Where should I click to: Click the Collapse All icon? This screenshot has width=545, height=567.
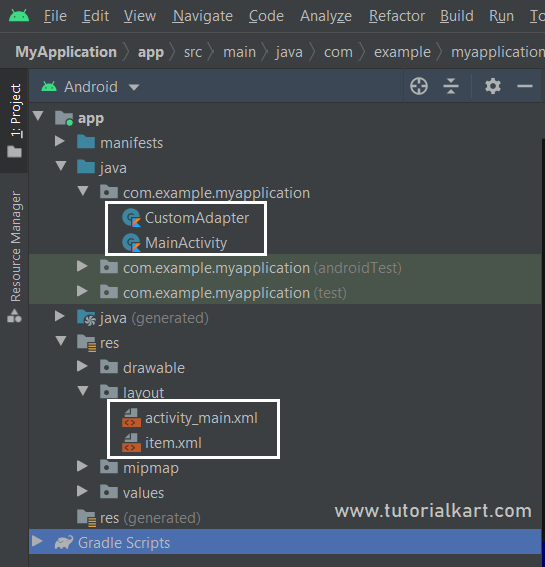click(451, 86)
